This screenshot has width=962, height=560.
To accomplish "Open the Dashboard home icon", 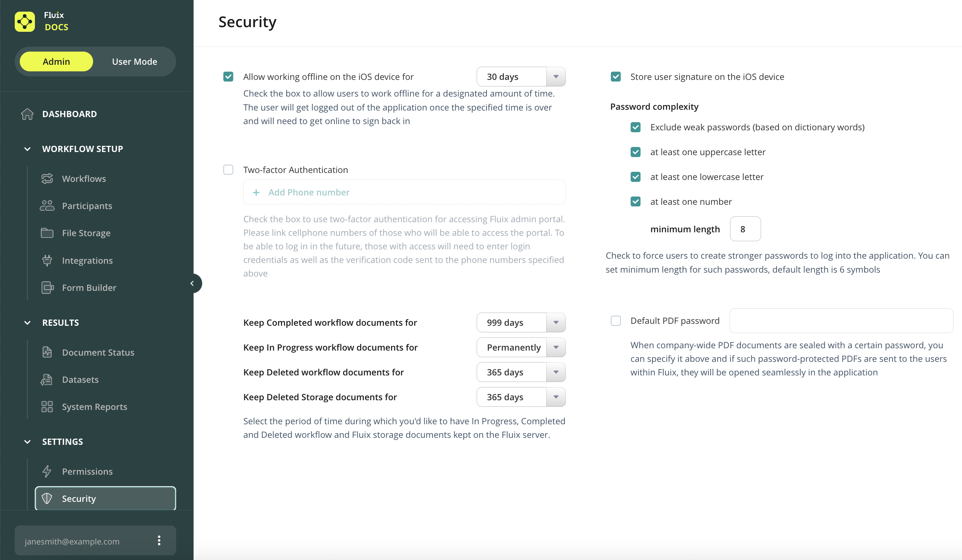I will click(x=27, y=114).
